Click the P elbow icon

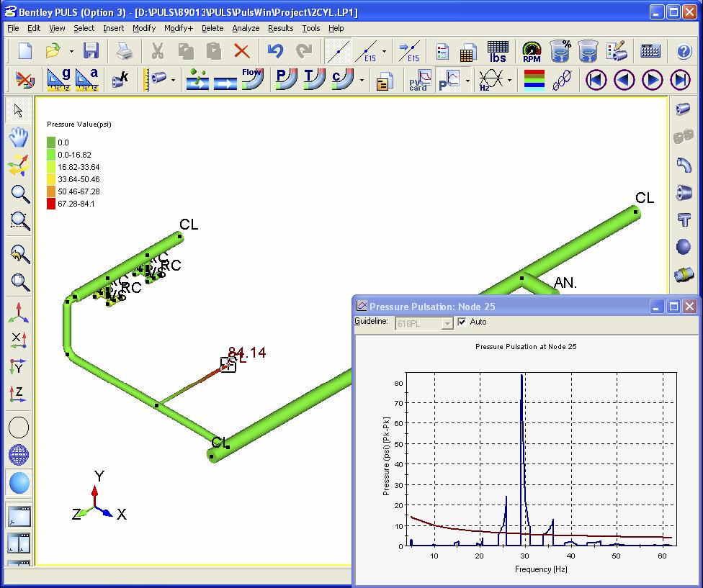pyautogui.click(x=286, y=79)
